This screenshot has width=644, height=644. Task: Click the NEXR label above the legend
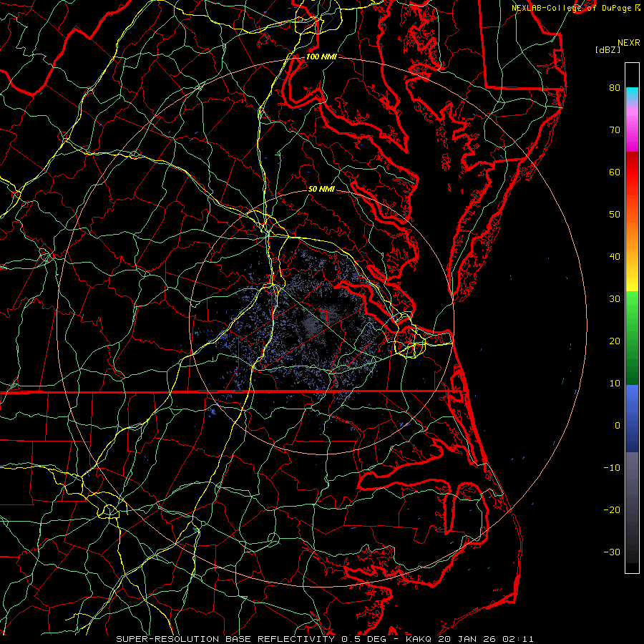point(628,42)
